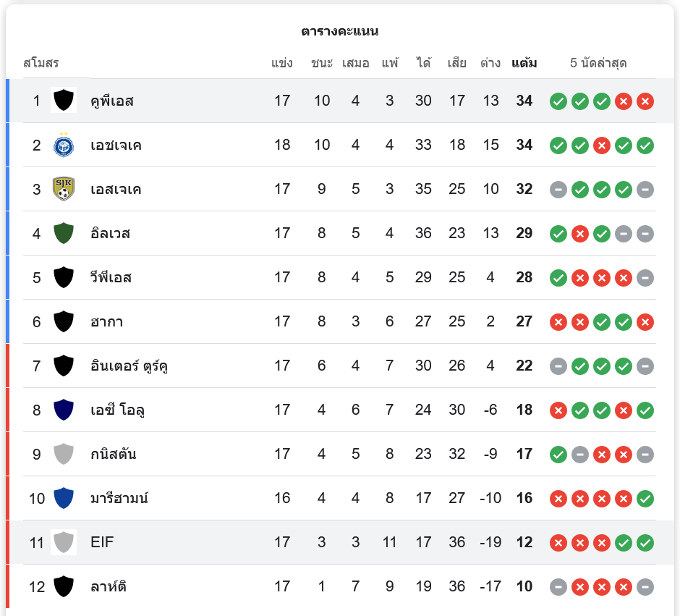This screenshot has height=616, width=680.
Task: Click the navy AC Oulu shield icon
Action: click(64, 410)
